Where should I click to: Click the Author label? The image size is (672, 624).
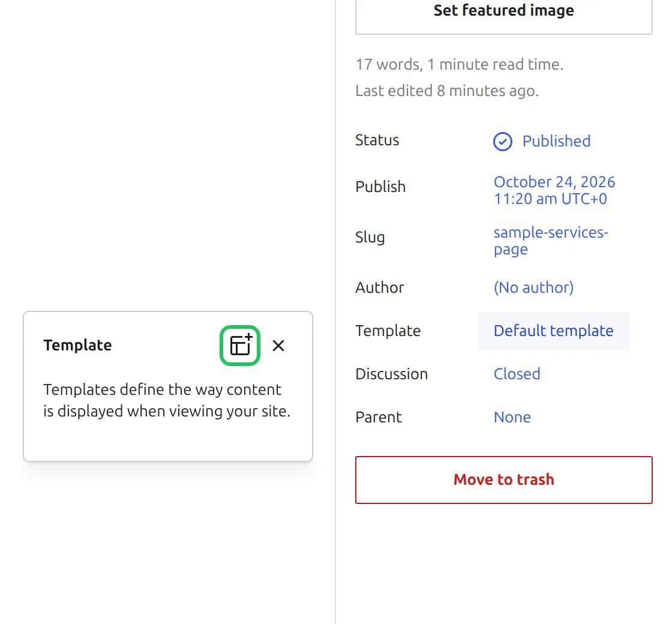(380, 287)
